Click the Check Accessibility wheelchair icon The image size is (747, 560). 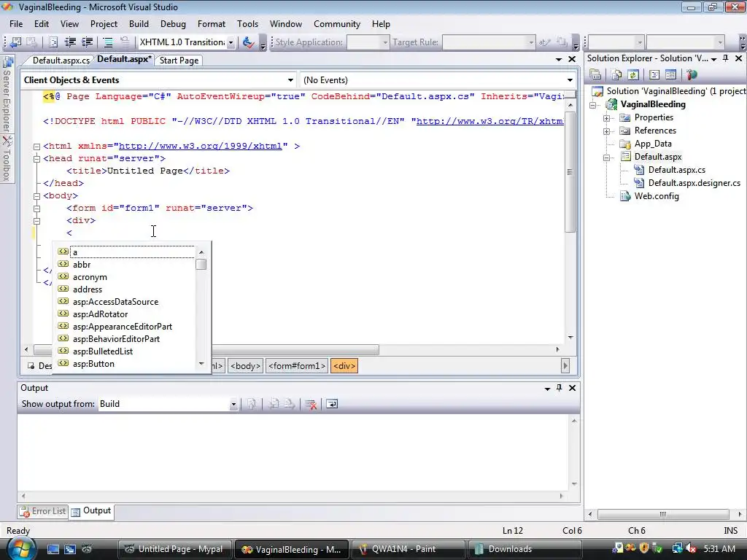tap(248, 42)
